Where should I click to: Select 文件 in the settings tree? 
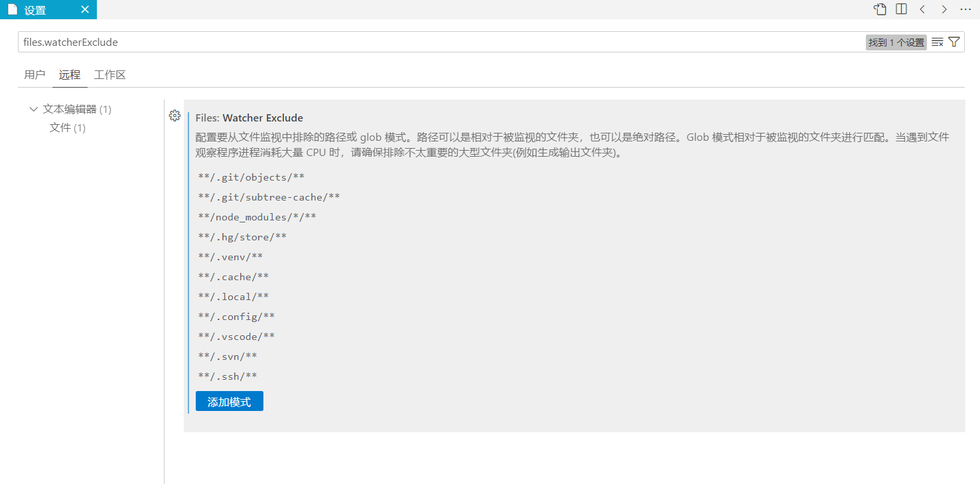click(x=60, y=127)
